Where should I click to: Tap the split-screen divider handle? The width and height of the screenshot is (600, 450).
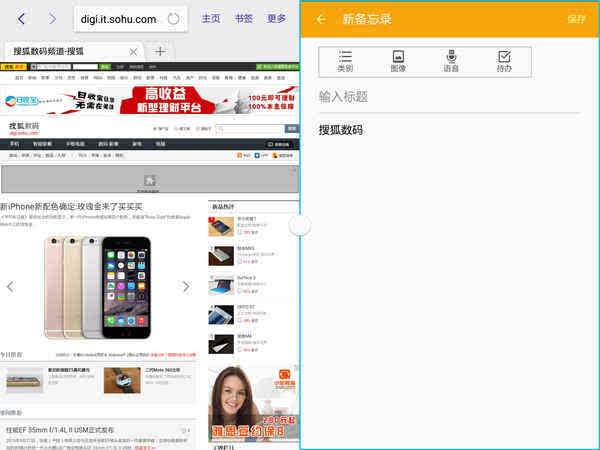[x=300, y=226]
